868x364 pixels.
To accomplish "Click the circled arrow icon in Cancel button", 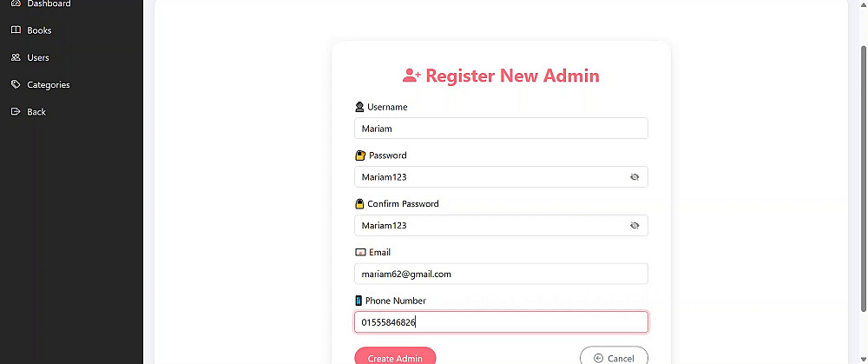I will [x=598, y=358].
